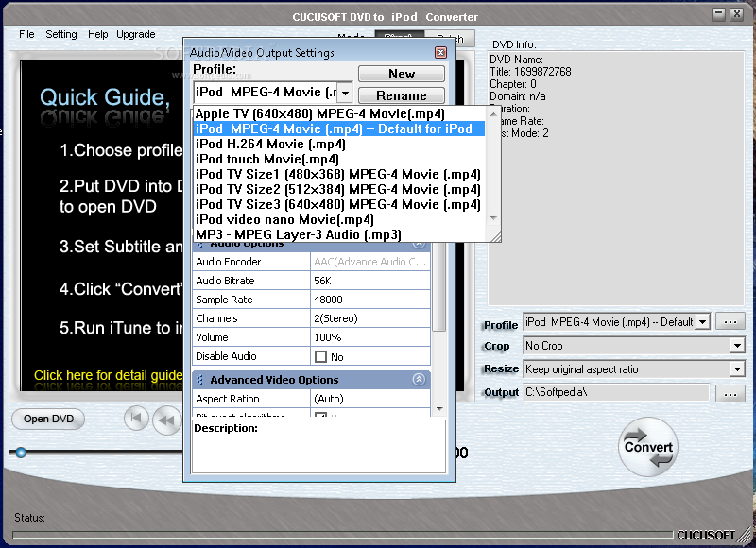This screenshot has width=756, height=548.
Task: Select Apple TV (640x480) MPEG-4 Movie profile
Action: (339, 113)
